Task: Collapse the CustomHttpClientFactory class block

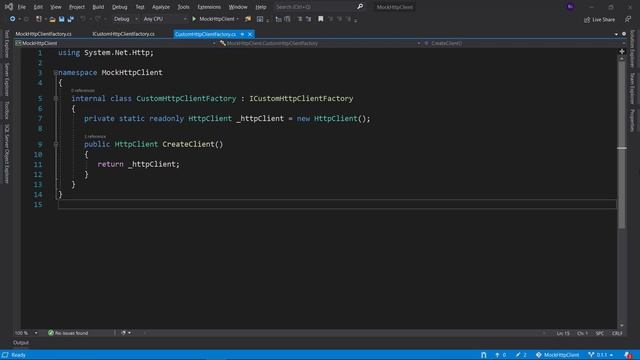Action: coord(56,98)
